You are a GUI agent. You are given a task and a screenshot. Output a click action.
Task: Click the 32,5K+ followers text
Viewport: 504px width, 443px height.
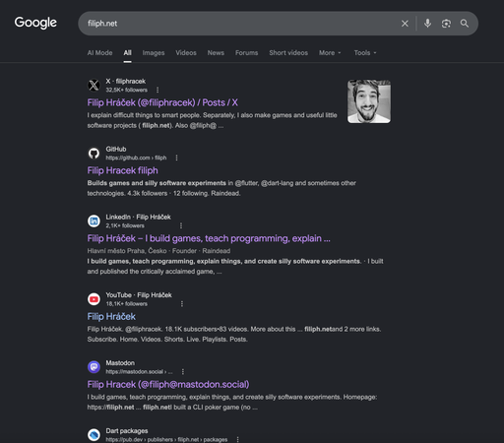pyautogui.click(x=126, y=90)
